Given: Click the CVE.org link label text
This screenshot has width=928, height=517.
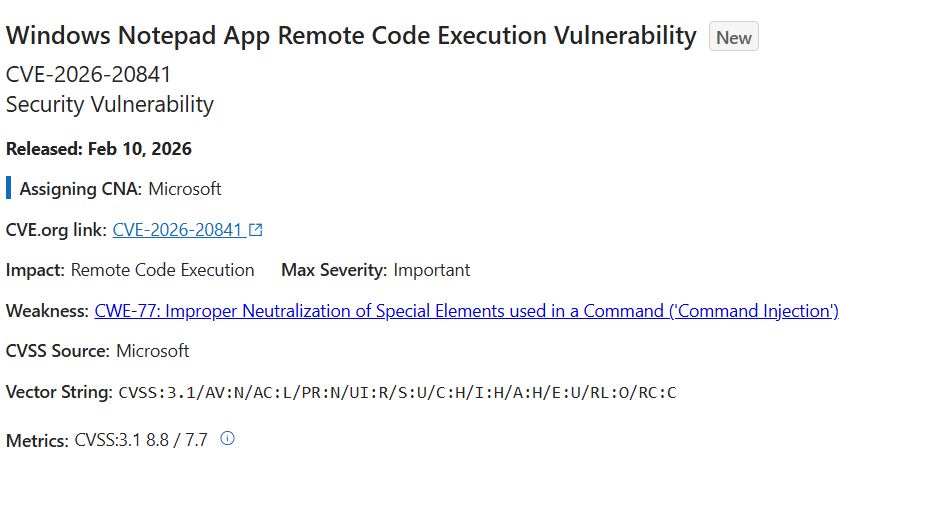Looking at the screenshot, I should click(x=56, y=230).
